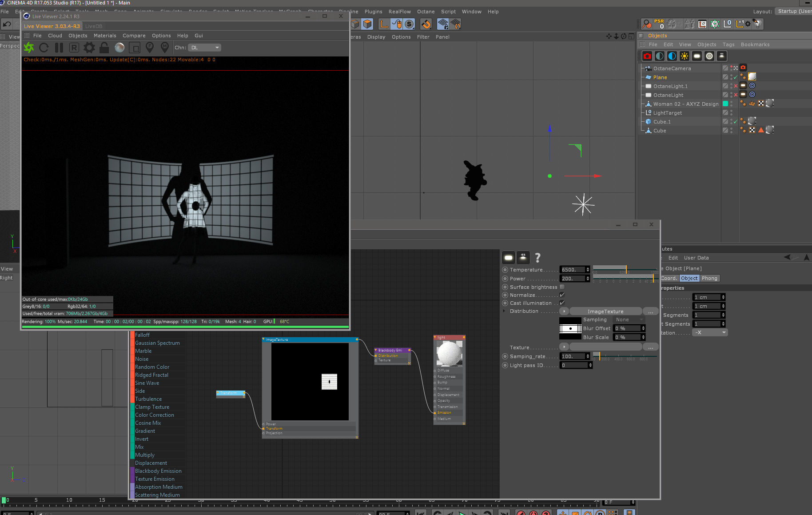Image resolution: width=812 pixels, height=515 pixels.
Task: Click the IES light icon in emission panel
Action: pos(523,257)
